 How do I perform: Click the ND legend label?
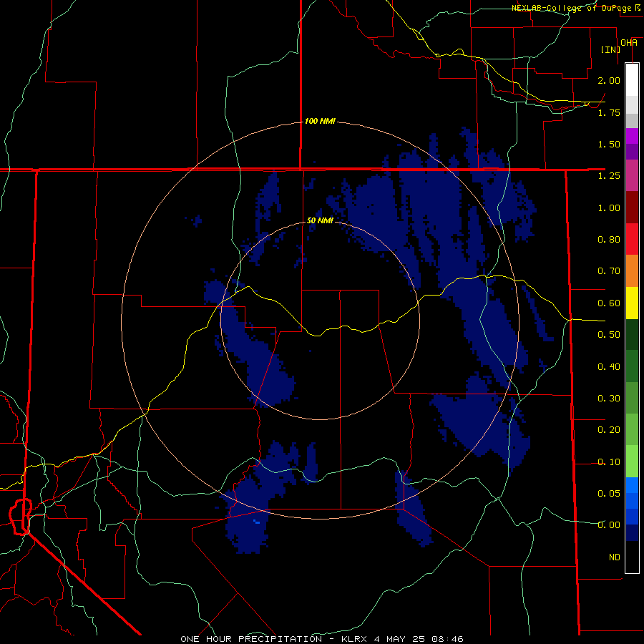point(615,557)
